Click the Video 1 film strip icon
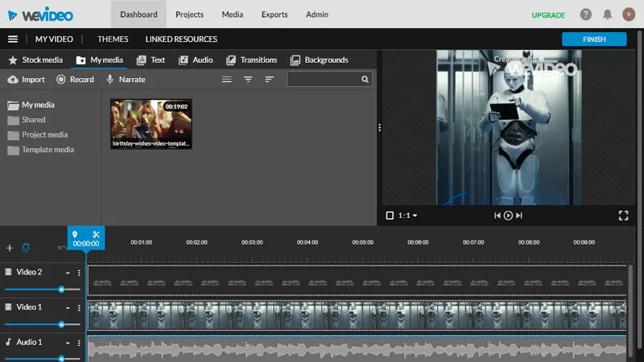 [x=8, y=306]
